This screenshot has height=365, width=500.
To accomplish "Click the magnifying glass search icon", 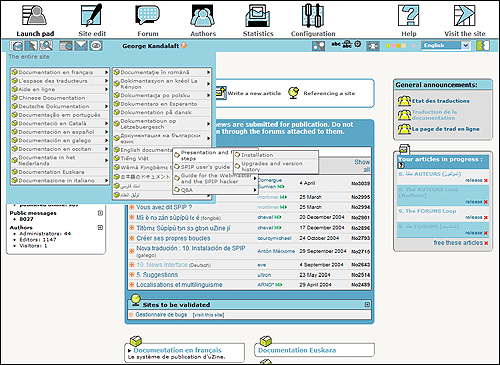I will [46, 45].
